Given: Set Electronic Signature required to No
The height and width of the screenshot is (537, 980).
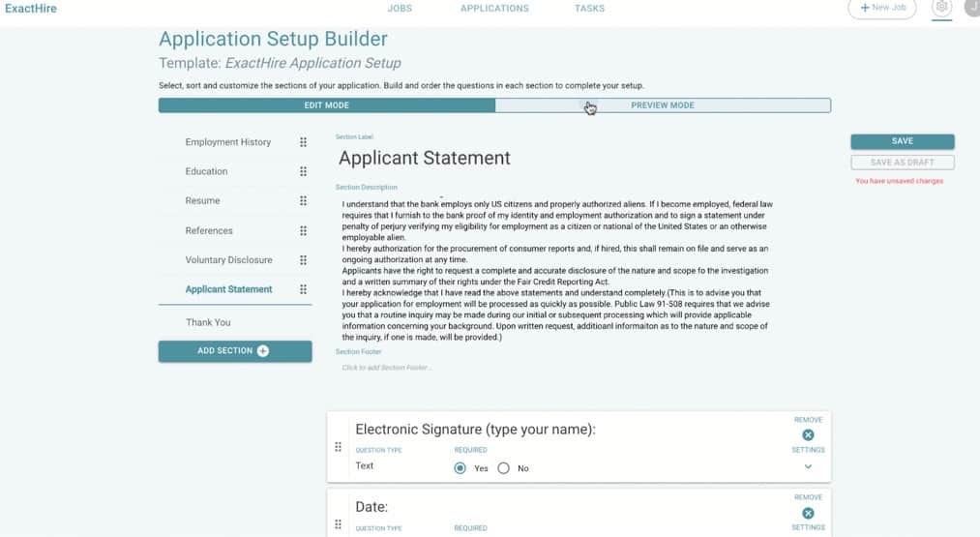Looking at the screenshot, I should pos(503,468).
